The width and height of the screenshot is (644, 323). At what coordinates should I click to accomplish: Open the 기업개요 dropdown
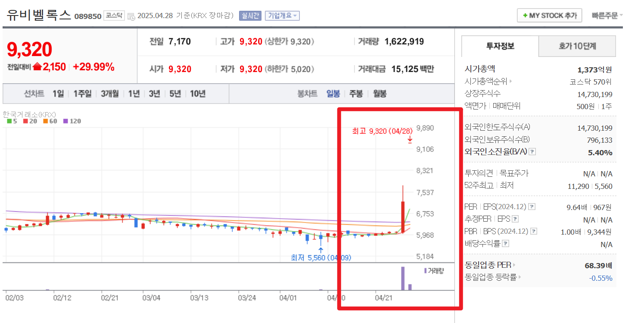click(x=283, y=15)
